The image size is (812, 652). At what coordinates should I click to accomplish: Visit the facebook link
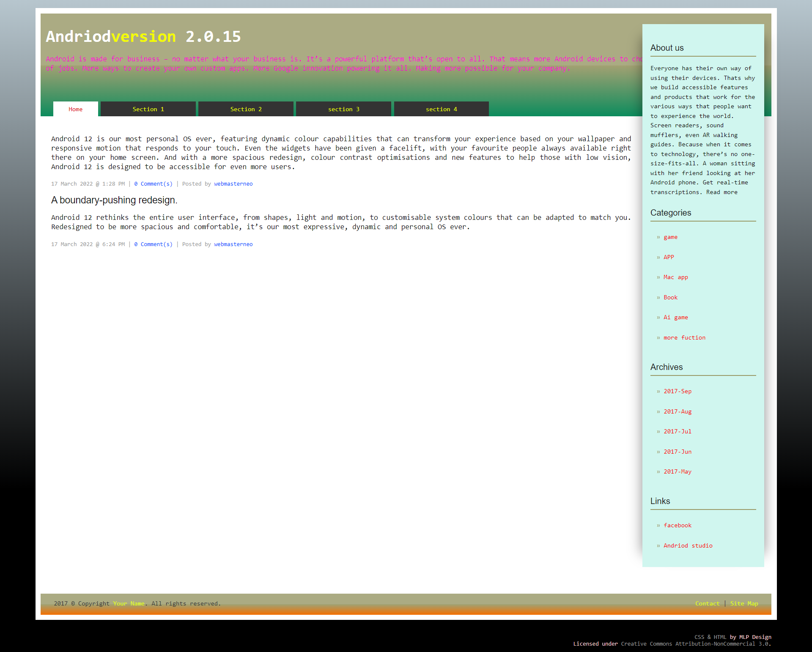(x=678, y=525)
